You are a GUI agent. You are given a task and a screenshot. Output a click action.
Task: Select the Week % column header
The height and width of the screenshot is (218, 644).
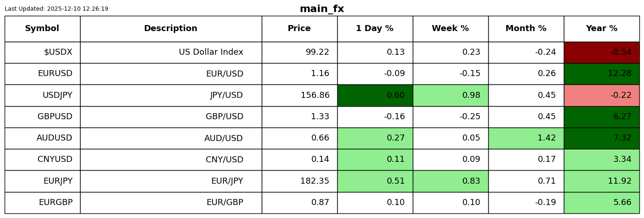(450, 29)
